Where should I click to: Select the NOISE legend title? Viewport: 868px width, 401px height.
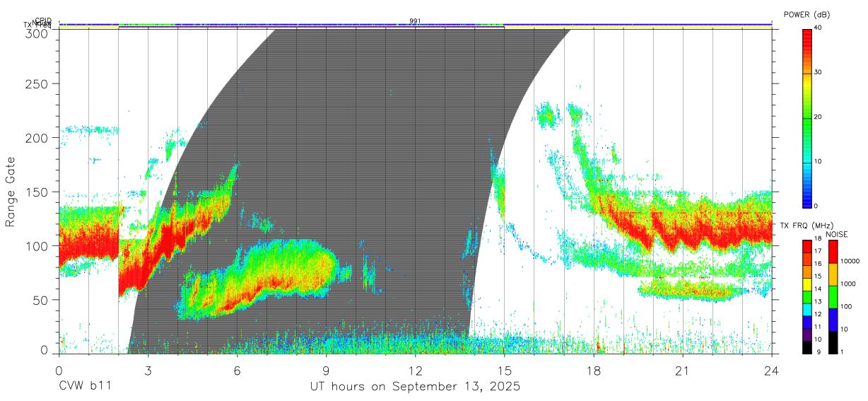tap(837, 234)
